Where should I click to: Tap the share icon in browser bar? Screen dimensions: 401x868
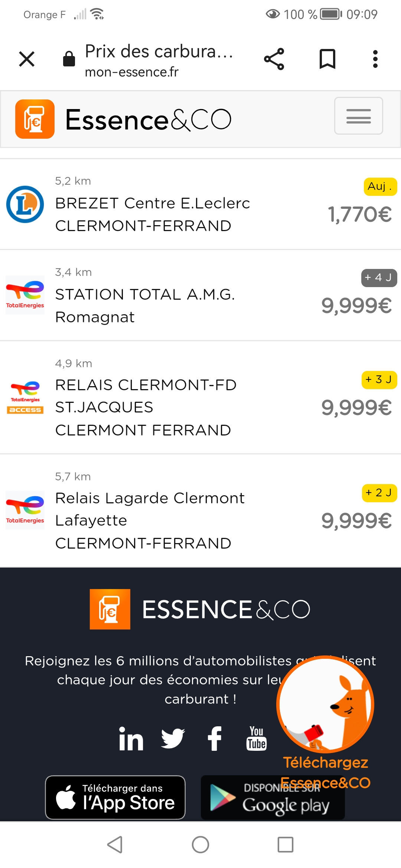274,59
